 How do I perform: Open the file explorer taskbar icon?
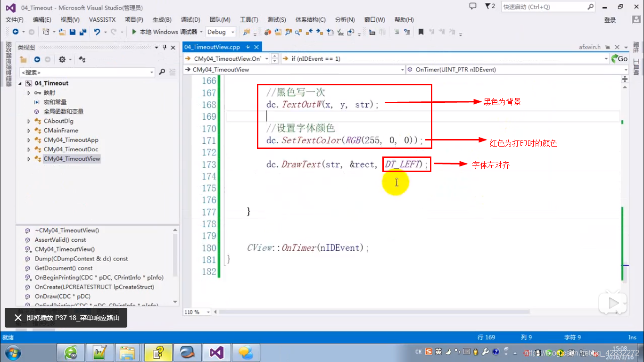[x=128, y=352]
